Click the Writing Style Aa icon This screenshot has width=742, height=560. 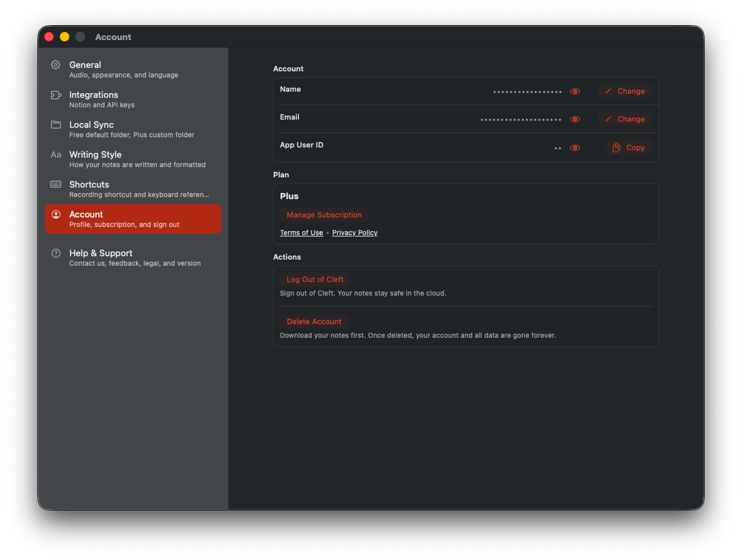[56, 154]
